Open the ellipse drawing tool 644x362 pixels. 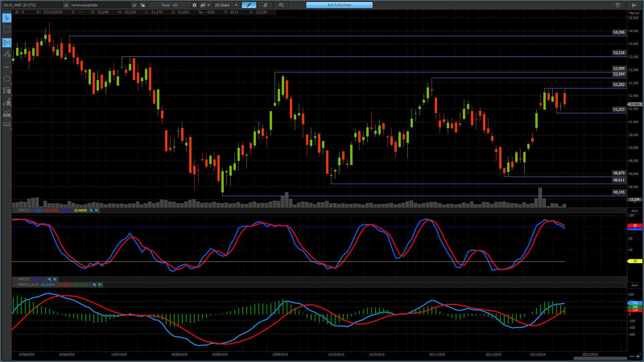click(7, 79)
